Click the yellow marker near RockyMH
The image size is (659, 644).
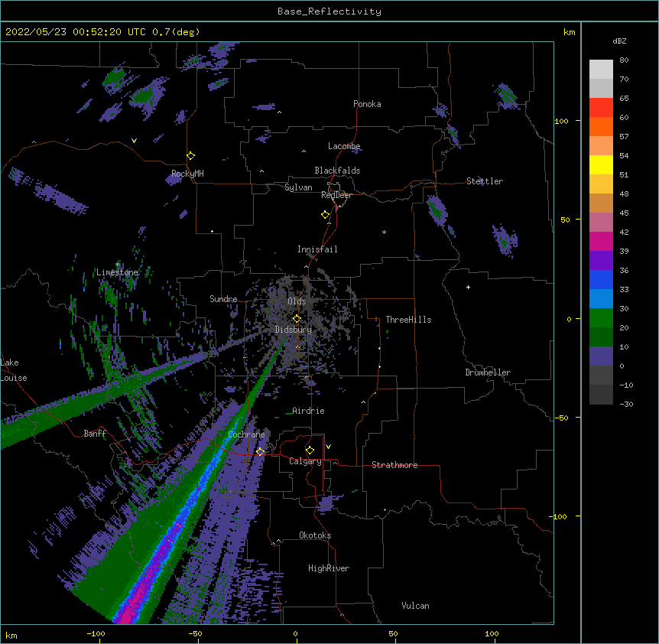[191, 155]
